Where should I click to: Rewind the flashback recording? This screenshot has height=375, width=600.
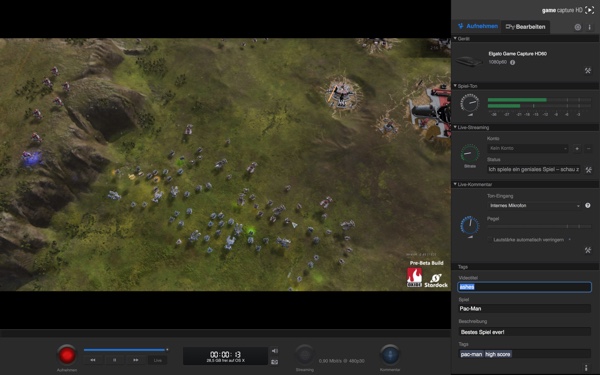click(93, 360)
